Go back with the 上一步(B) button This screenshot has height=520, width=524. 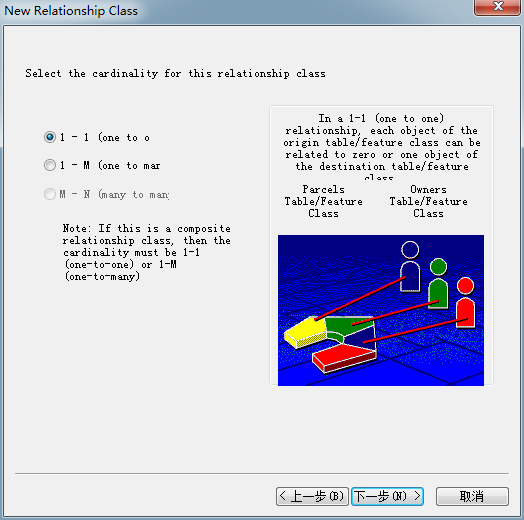tap(312, 496)
